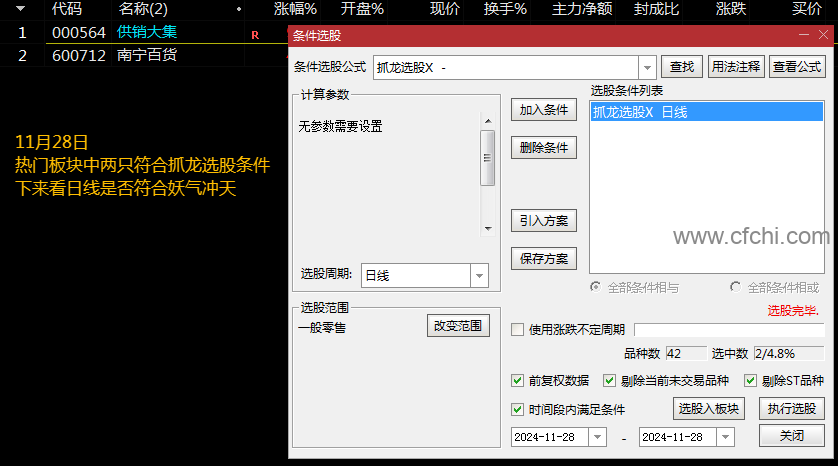838x466 pixels.
Task: Sort by 封成比 column header
Action: pos(656,9)
